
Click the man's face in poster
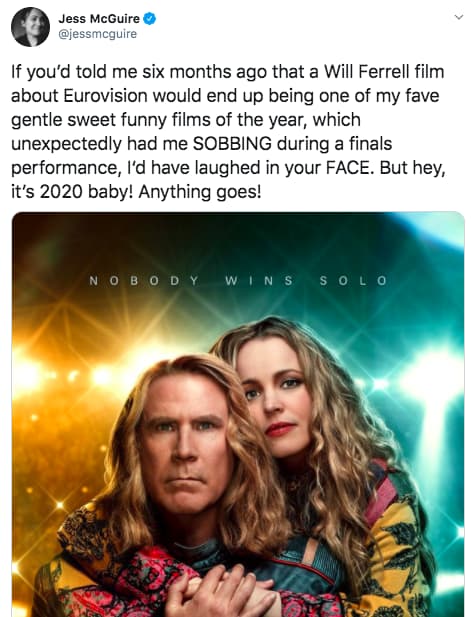[x=184, y=447]
